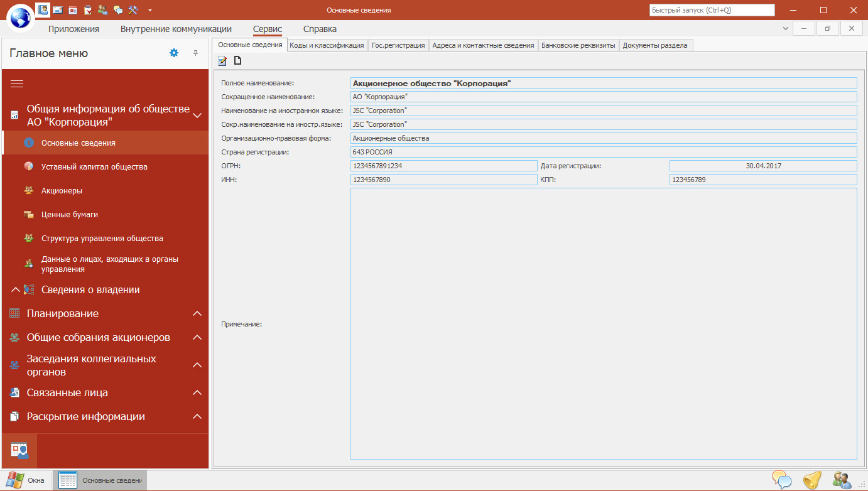
Task: Open the contacts address book icon
Action: (43, 10)
